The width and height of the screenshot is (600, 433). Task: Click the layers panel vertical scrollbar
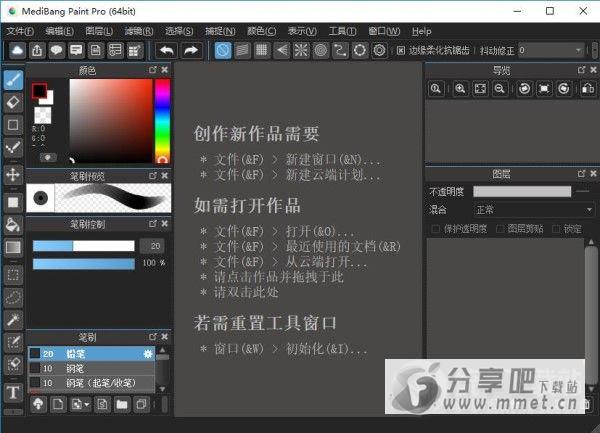(x=591, y=314)
